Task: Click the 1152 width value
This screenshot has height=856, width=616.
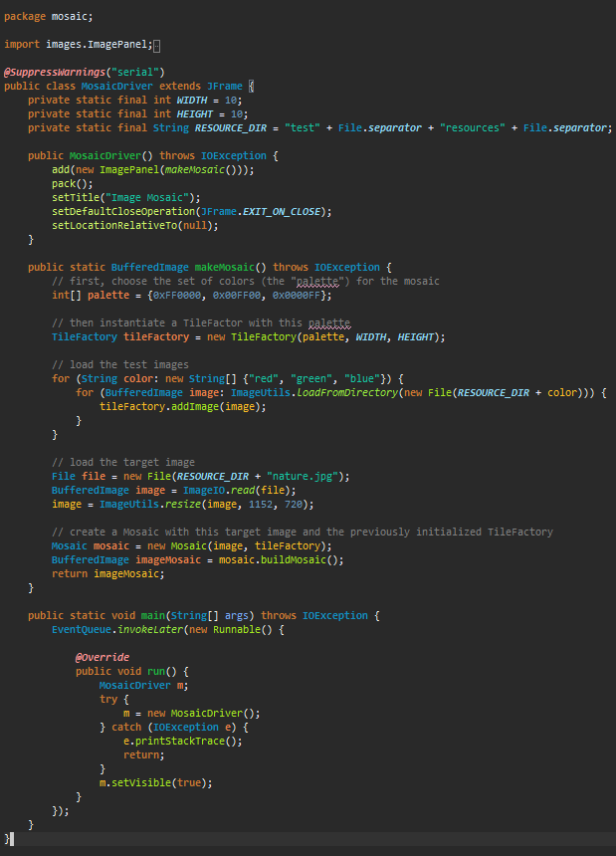Action: pos(261,505)
